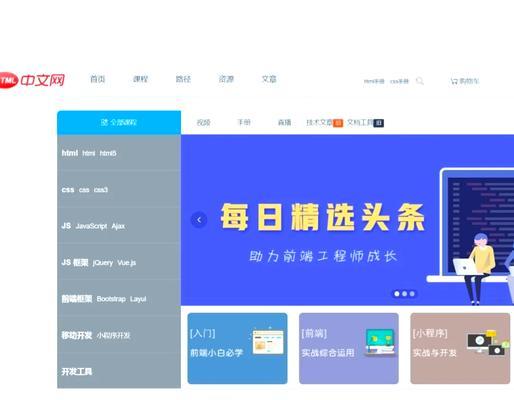Open 首页 in the top navigation
Image resolution: width=514 pixels, height=400 pixels.
98,79
